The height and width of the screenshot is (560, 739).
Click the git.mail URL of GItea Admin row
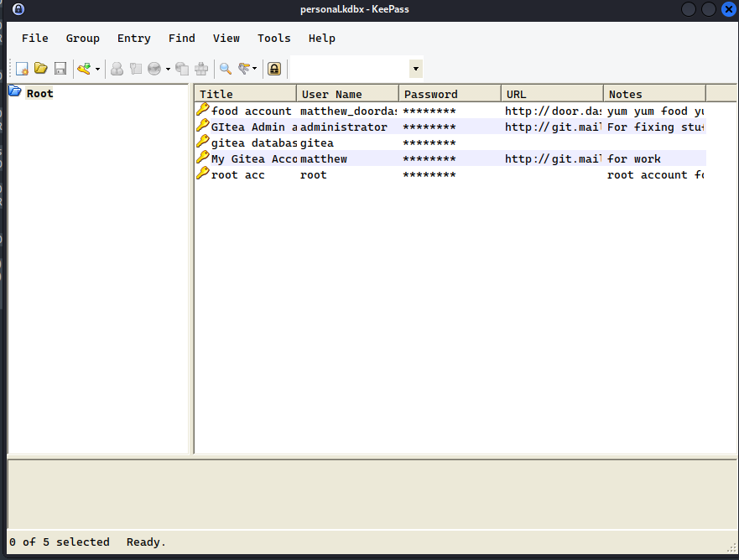click(554, 127)
